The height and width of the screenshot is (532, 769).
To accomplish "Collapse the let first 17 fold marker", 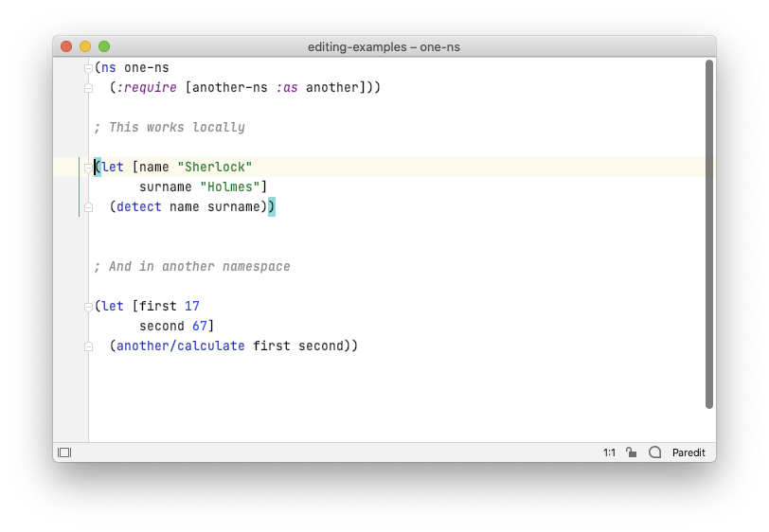I will tap(88, 307).
